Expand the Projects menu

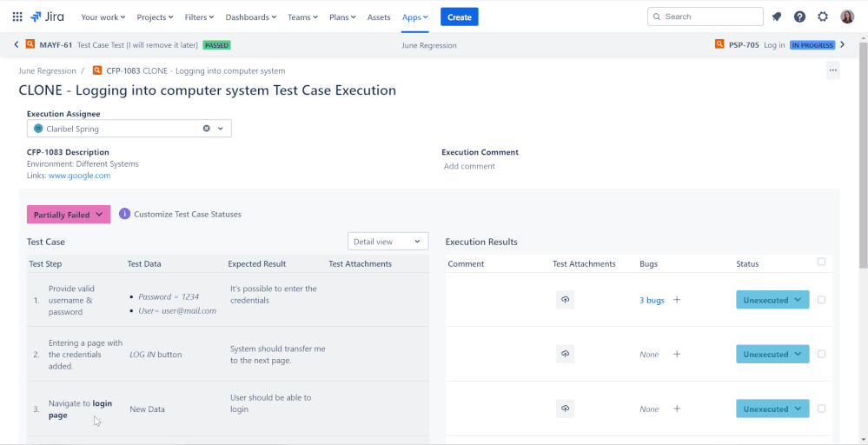coord(155,17)
